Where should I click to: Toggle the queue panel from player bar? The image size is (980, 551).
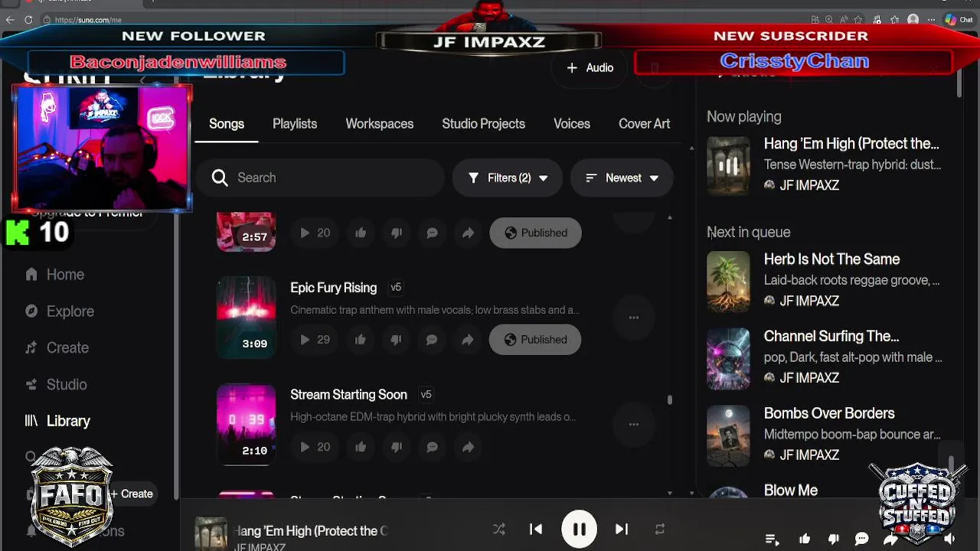(772, 540)
